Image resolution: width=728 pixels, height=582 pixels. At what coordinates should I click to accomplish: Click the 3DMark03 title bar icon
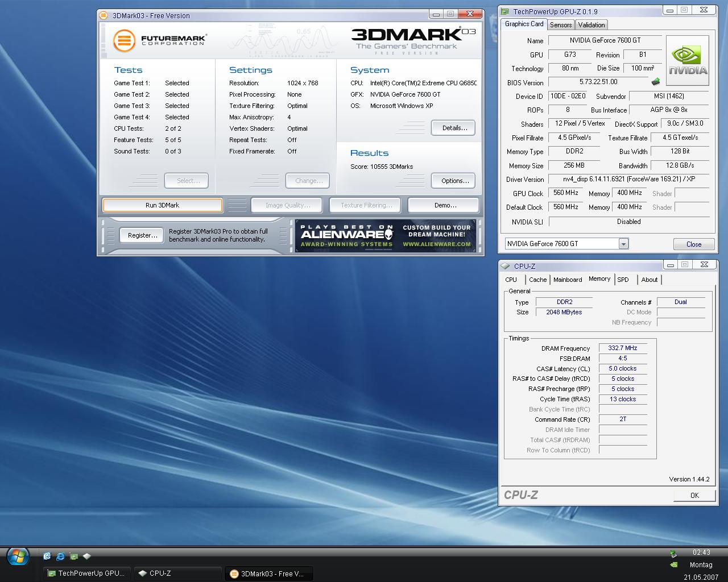[x=104, y=15]
